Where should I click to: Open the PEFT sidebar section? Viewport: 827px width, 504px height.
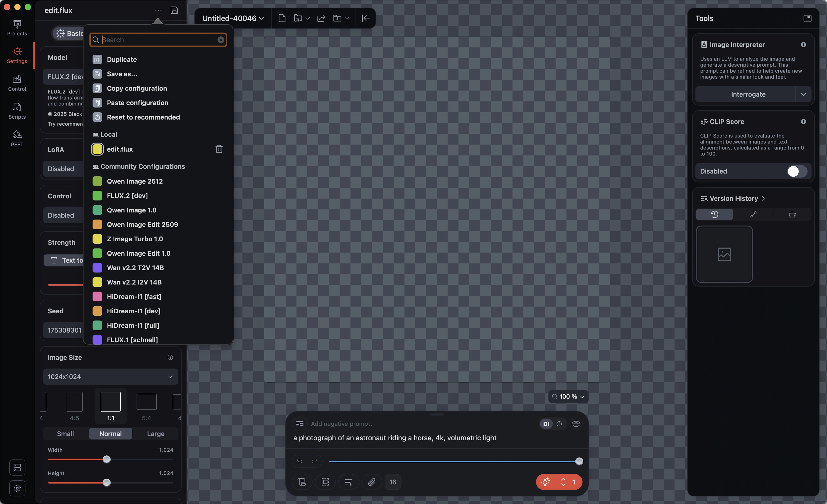[x=17, y=138]
